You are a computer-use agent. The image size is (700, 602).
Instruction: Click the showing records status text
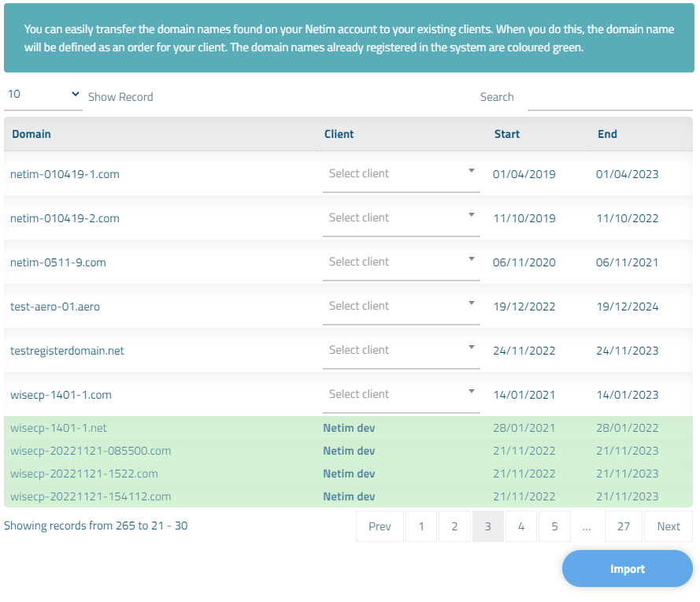tap(96, 526)
